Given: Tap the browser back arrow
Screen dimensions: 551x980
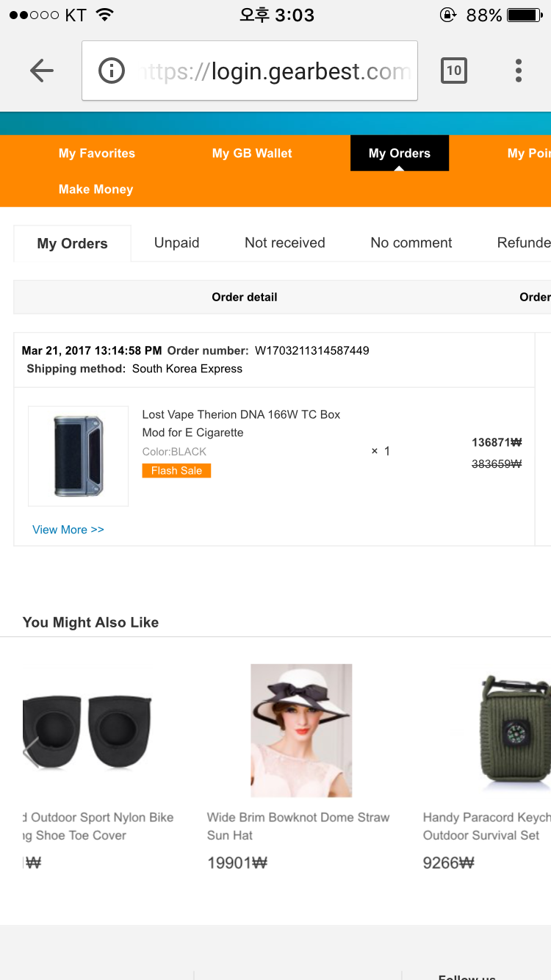Looking at the screenshot, I should (42, 71).
